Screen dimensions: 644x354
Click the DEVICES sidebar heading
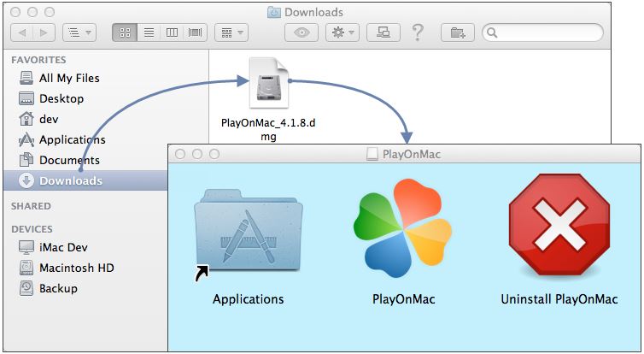pyautogui.click(x=32, y=229)
